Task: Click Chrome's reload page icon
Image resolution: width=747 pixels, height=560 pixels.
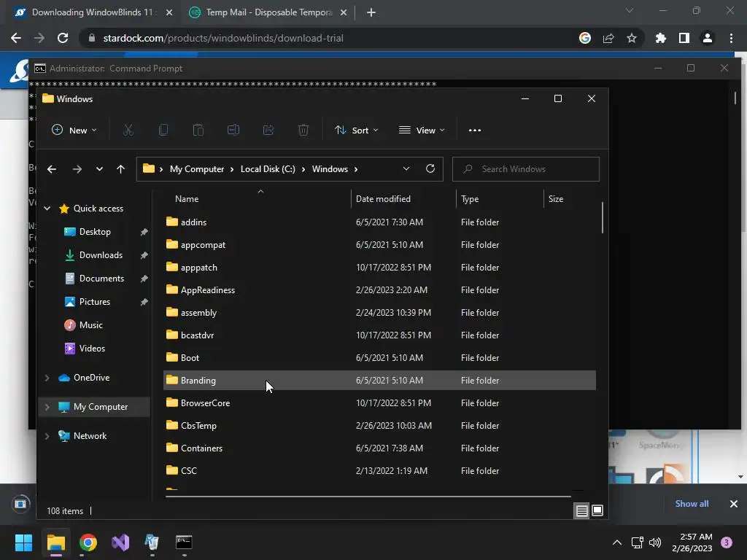Action: tap(63, 38)
